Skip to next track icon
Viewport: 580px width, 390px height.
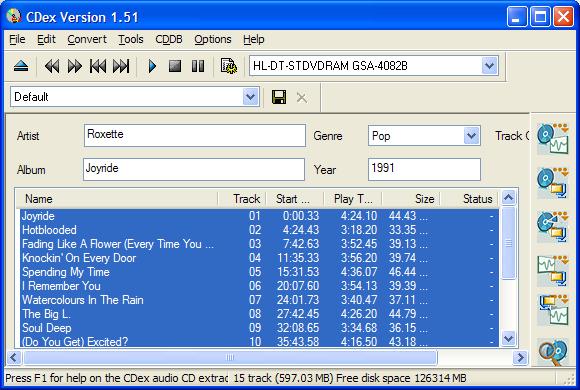coord(121,66)
